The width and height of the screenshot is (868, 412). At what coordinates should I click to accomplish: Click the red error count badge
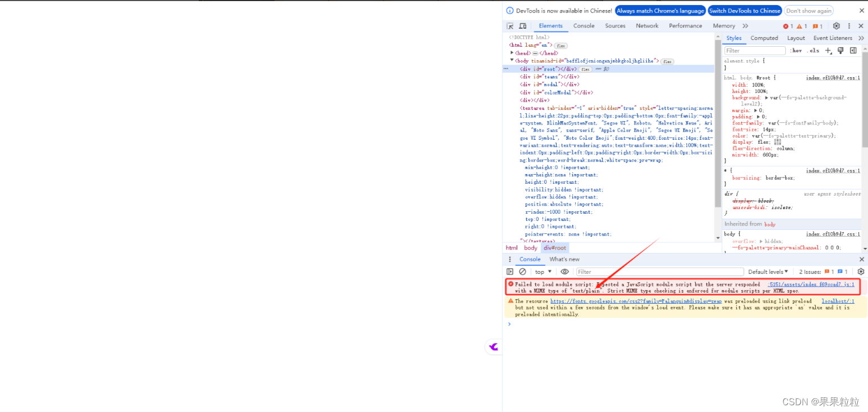pos(788,26)
